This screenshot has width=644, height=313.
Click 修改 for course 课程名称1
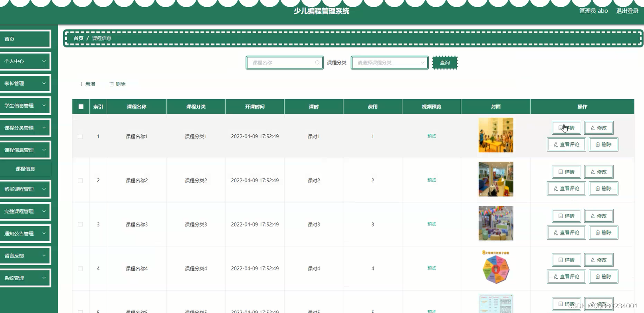(x=598, y=128)
